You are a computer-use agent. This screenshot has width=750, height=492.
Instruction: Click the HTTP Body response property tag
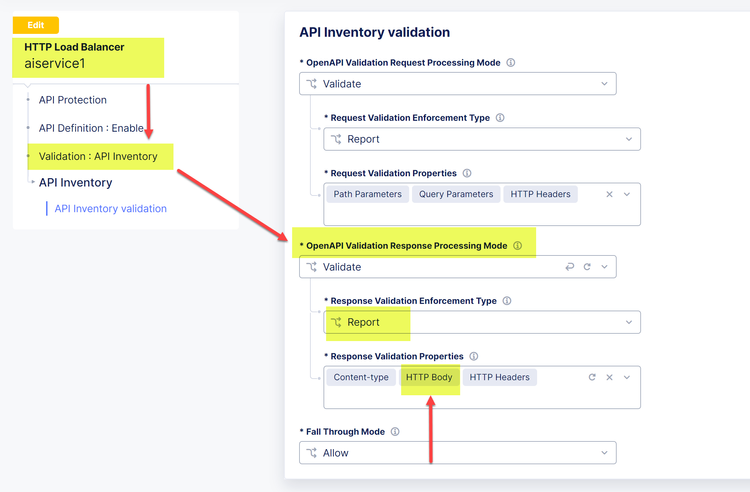point(429,377)
